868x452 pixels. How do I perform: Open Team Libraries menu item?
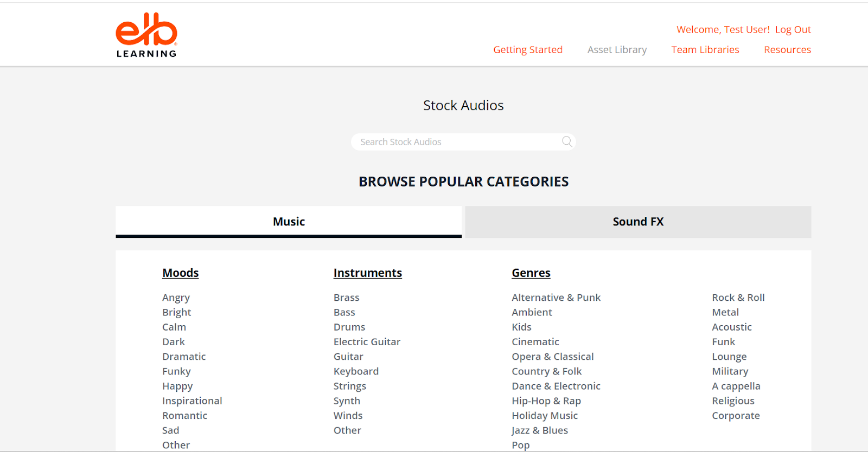tap(705, 50)
